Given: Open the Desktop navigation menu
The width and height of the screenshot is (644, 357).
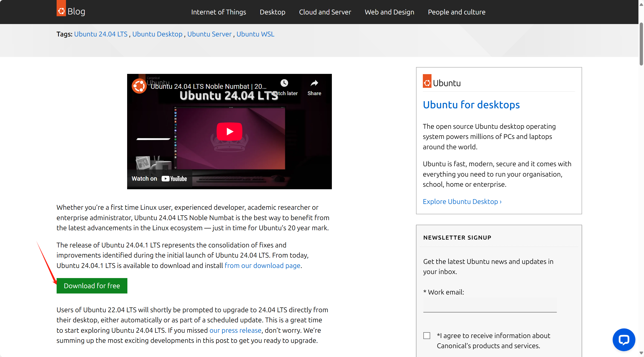Looking at the screenshot, I should (272, 12).
